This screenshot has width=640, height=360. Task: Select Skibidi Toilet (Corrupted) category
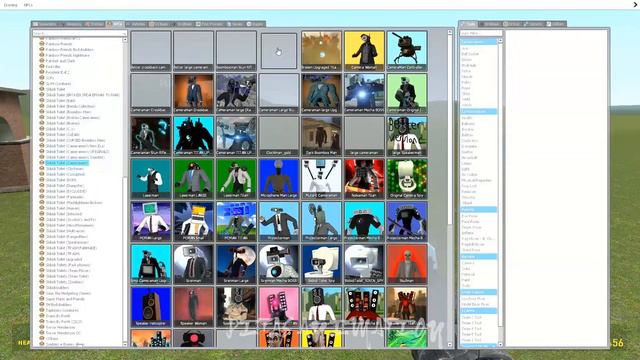[x=65, y=174]
